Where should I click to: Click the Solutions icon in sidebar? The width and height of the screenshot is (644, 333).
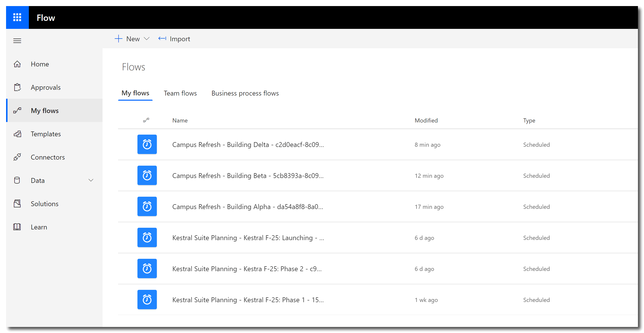coord(17,204)
